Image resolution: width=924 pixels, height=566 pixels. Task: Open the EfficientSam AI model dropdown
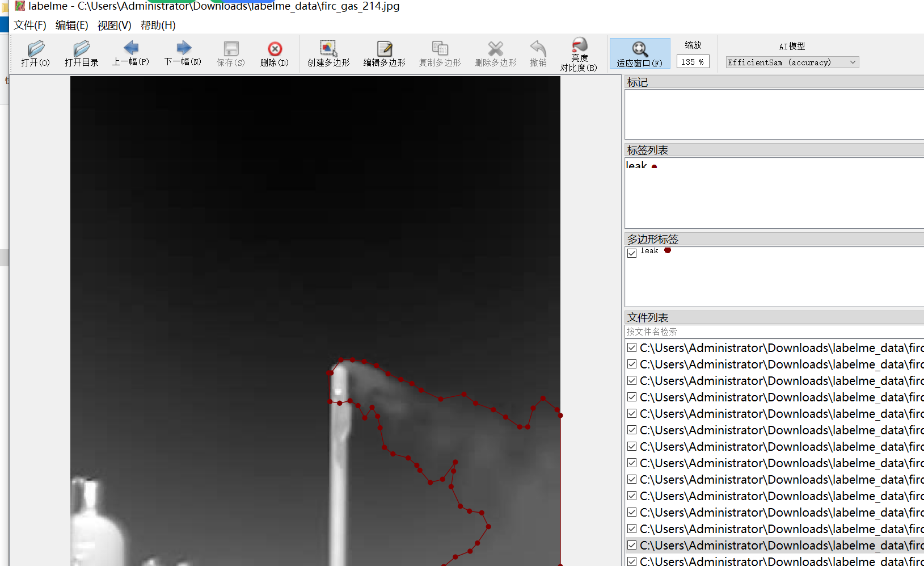click(792, 62)
